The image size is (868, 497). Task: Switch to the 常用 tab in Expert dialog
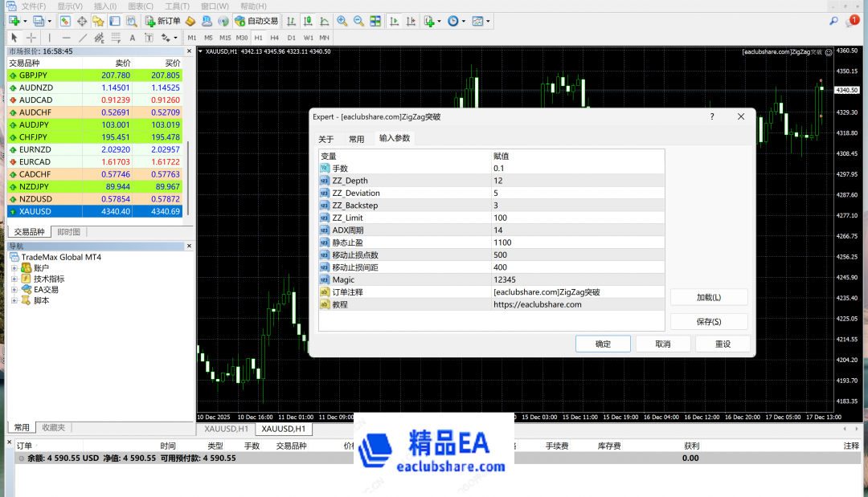(x=356, y=139)
